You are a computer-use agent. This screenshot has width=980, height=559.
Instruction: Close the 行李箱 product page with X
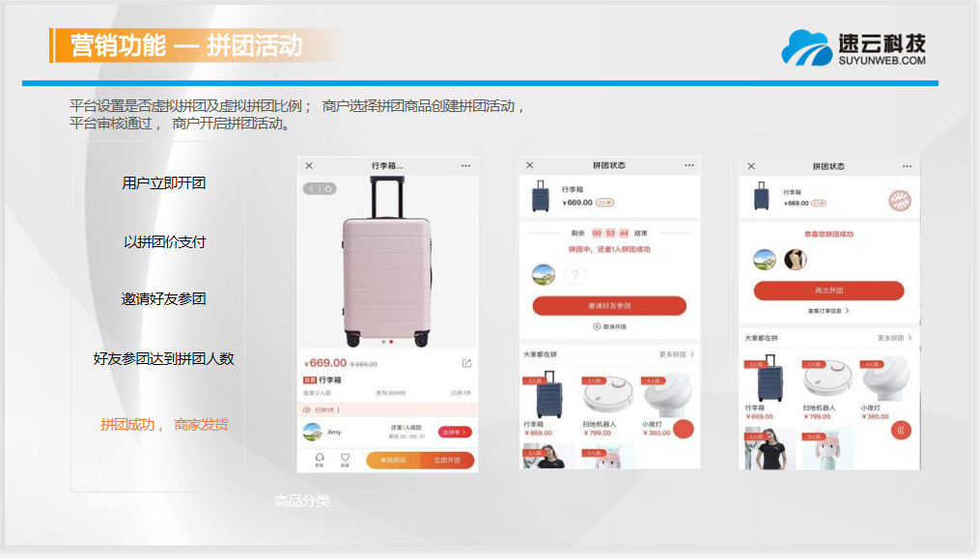(x=309, y=166)
